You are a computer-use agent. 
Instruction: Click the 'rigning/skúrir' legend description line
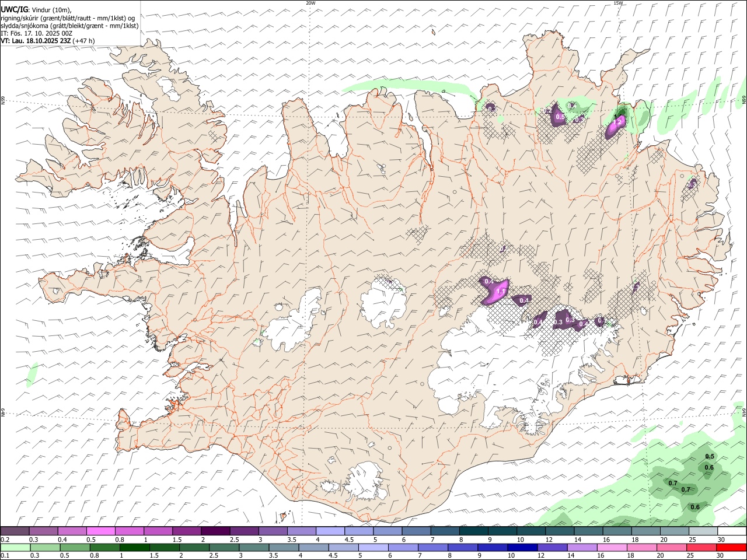coord(68,18)
